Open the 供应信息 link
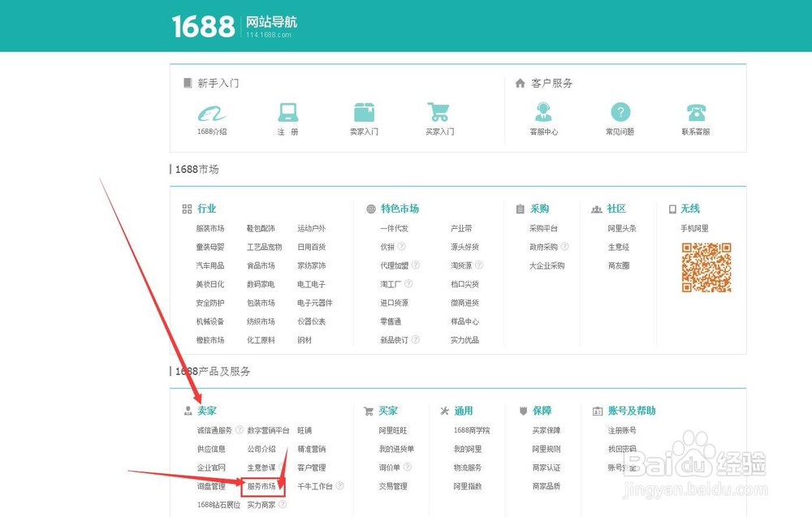Screen dimensions: 812x517 tap(211, 449)
